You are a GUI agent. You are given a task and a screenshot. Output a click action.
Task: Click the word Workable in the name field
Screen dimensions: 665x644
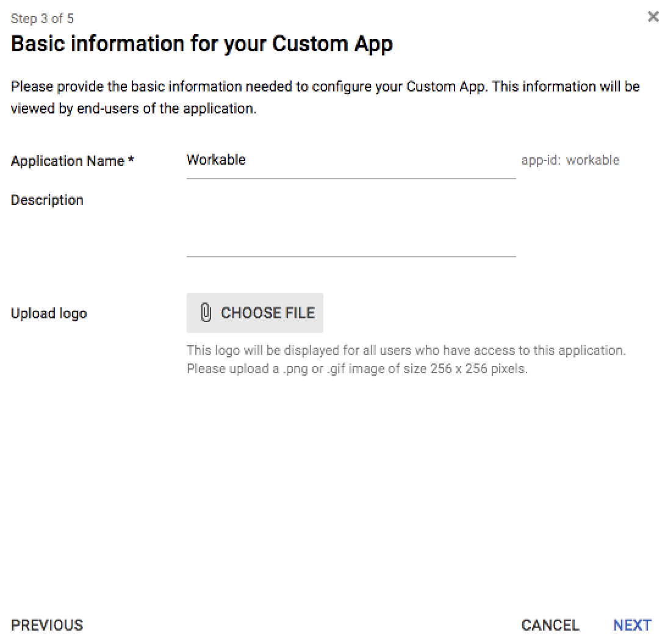(x=216, y=160)
